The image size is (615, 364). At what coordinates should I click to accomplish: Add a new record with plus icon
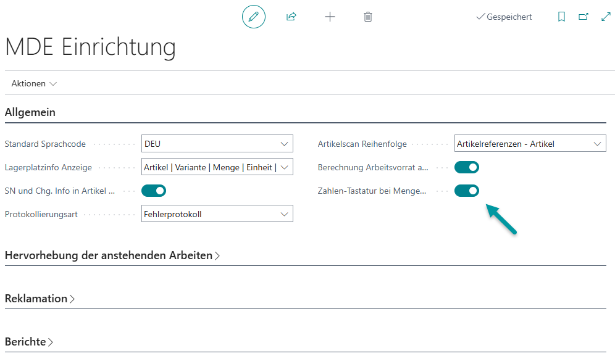(x=330, y=17)
